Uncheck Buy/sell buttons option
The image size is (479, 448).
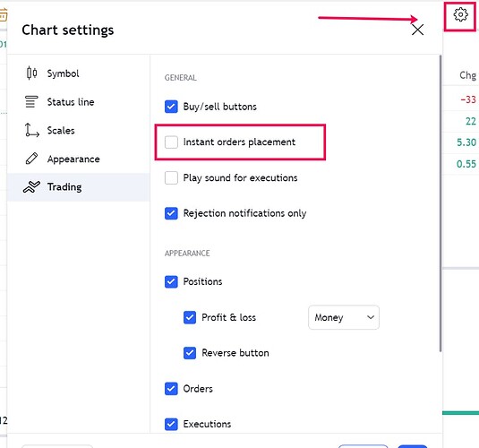click(171, 107)
